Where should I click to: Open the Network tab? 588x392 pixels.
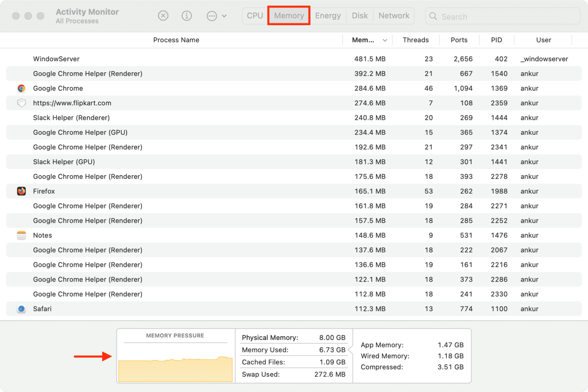pyautogui.click(x=394, y=16)
